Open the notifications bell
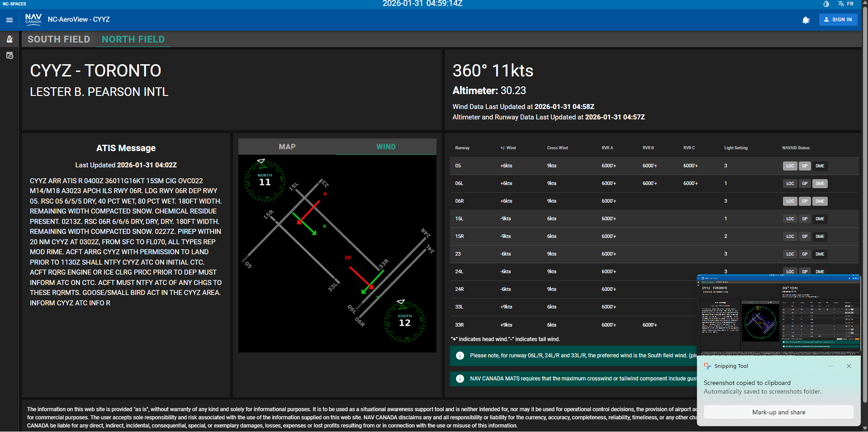This screenshot has width=868, height=432. point(806,20)
